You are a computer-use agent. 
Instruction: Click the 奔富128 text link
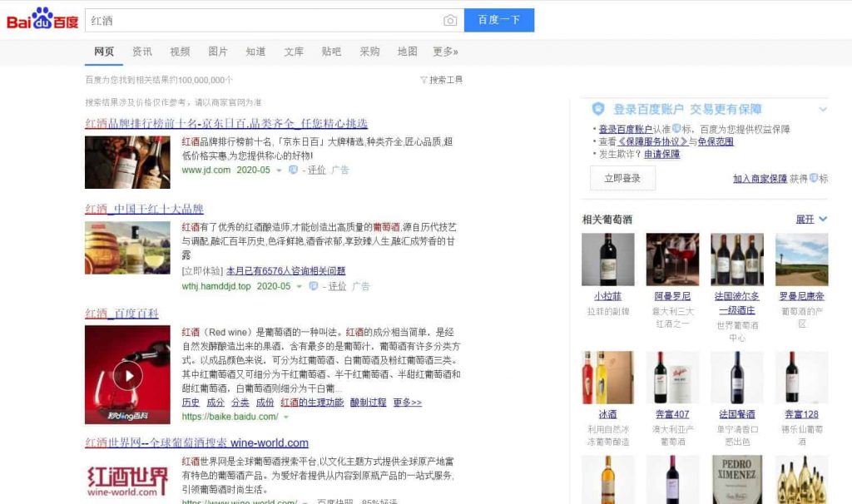[x=802, y=414]
